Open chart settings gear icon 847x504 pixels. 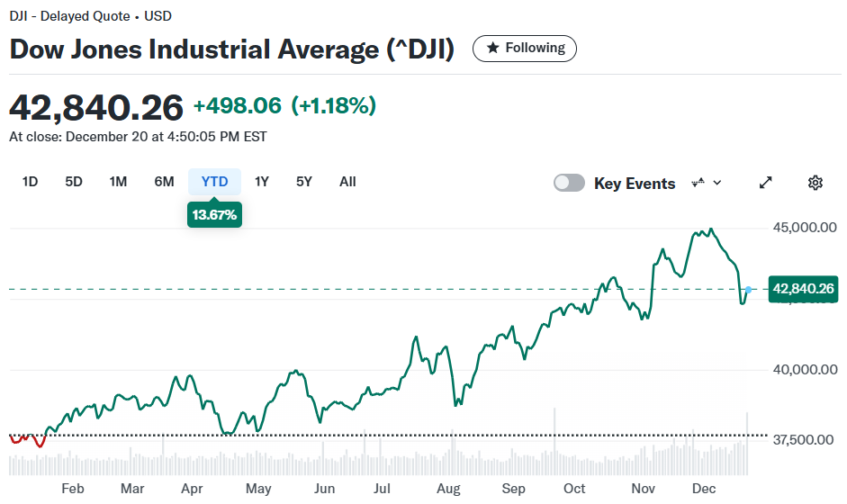click(815, 183)
